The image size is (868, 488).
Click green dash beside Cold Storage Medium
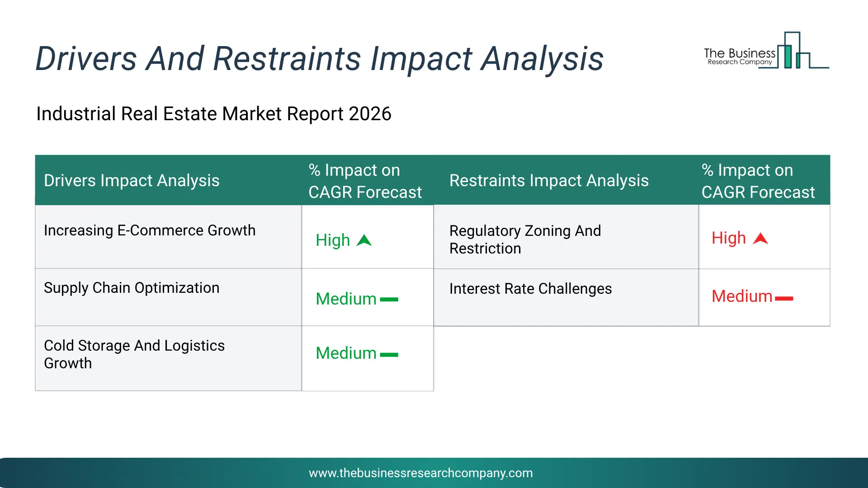click(389, 355)
